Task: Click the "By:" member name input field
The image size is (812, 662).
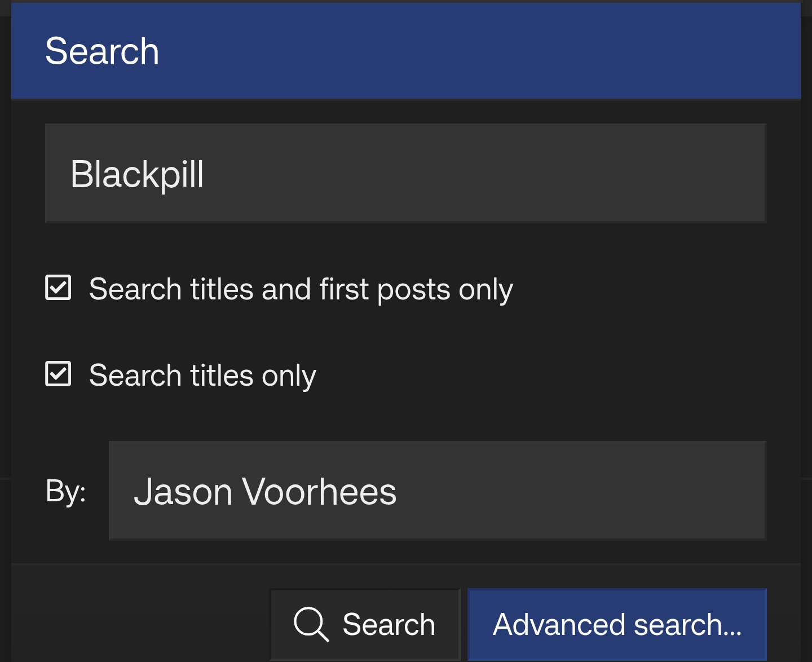Action: (x=437, y=491)
